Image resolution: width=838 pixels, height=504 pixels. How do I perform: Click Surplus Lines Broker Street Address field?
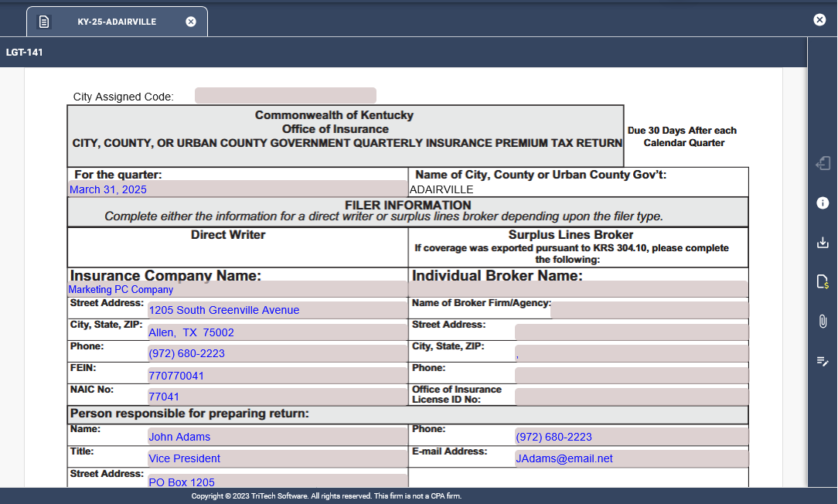click(632, 332)
